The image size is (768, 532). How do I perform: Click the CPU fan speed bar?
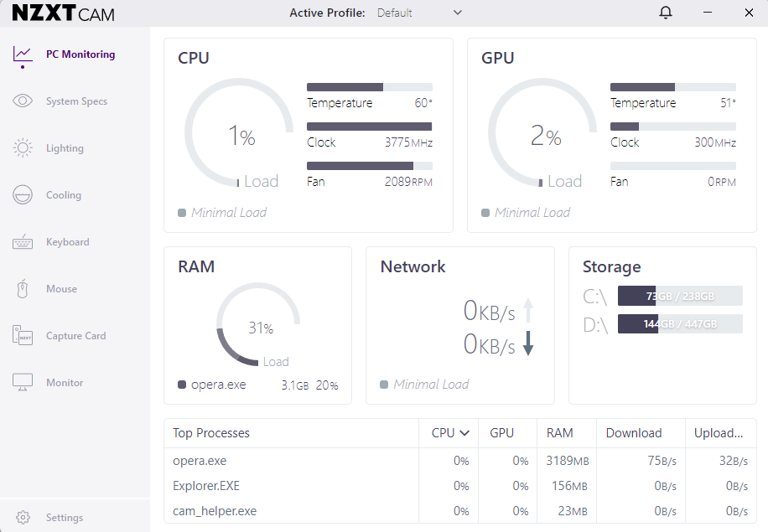tap(369, 165)
